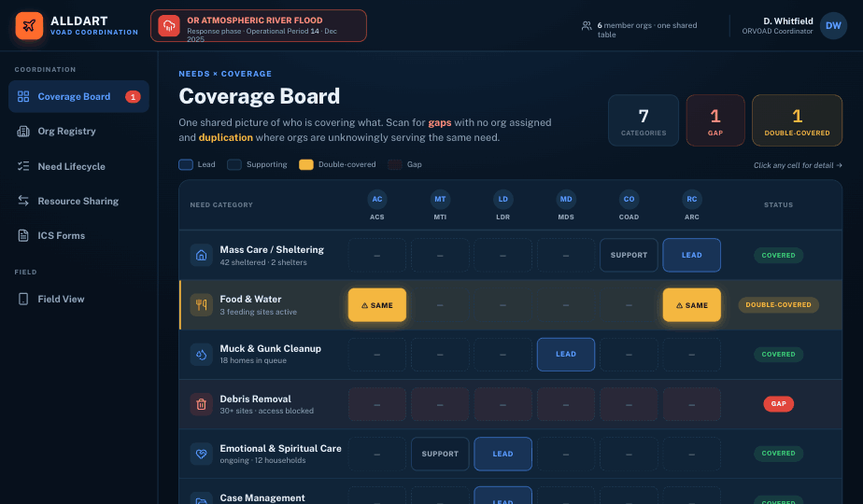Click the flood cloud incident icon
The width and height of the screenshot is (863, 504).
point(169,26)
